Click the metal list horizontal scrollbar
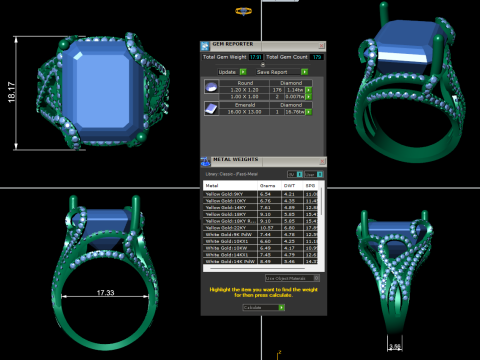Image resolution: width=480 pixels, height=360 pixels. pyautogui.click(x=258, y=268)
